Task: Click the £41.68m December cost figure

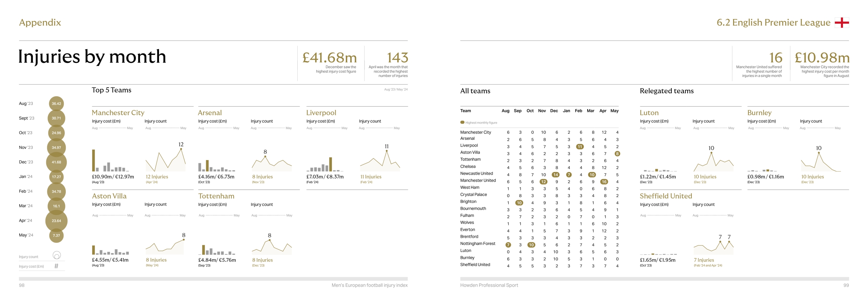Action: point(329,58)
